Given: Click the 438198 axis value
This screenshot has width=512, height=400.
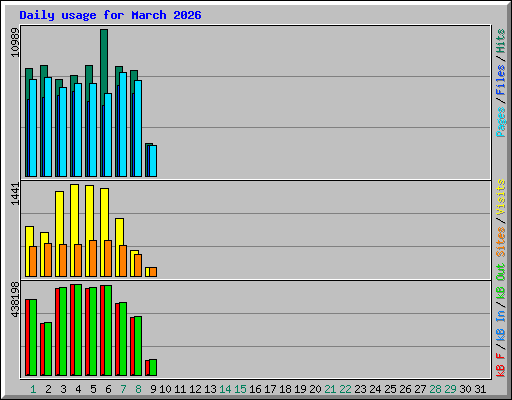Looking at the screenshot, I should tap(15, 299).
